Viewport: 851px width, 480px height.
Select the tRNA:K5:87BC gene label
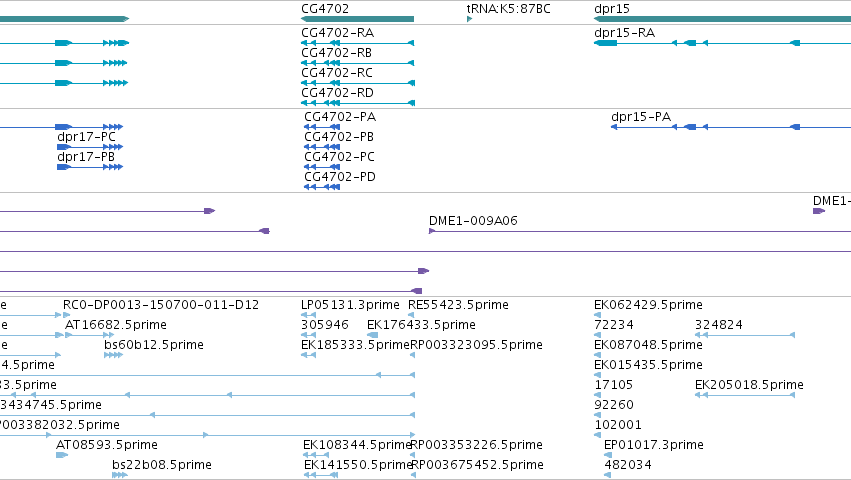tap(509, 9)
